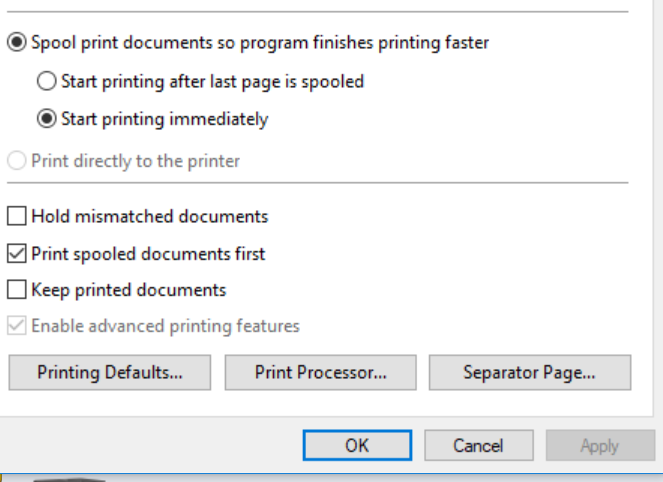Open the Print Processor settings
The image size is (663, 482).
coord(320,373)
